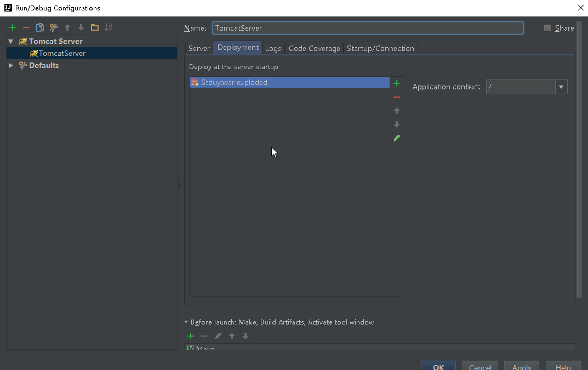Click the Tomcat Server group icon
This screenshot has height=370, width=588.
23,41
